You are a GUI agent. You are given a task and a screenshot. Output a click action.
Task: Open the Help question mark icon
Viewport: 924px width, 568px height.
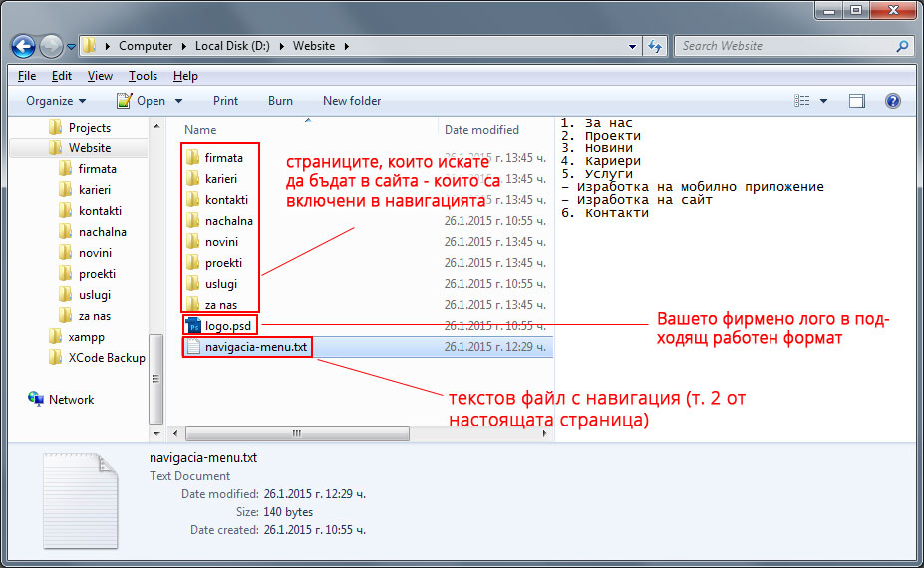(x=892, y=101)
